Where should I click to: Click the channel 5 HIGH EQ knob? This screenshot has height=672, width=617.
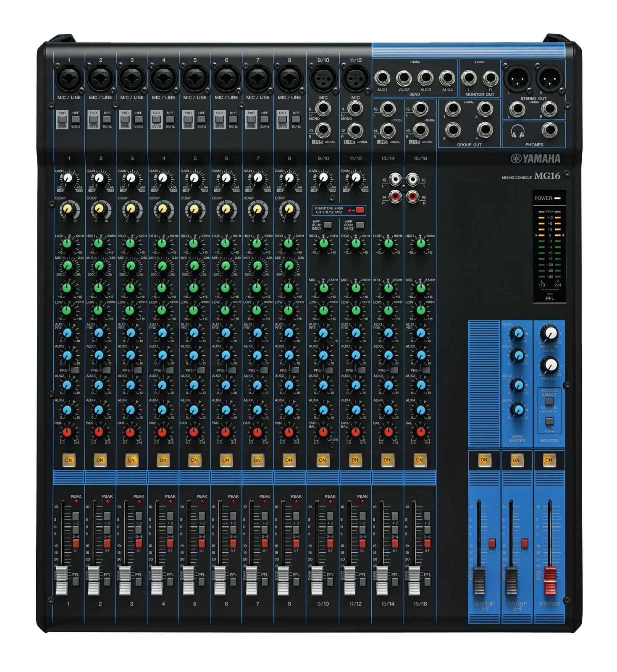(x=194, y=243)
